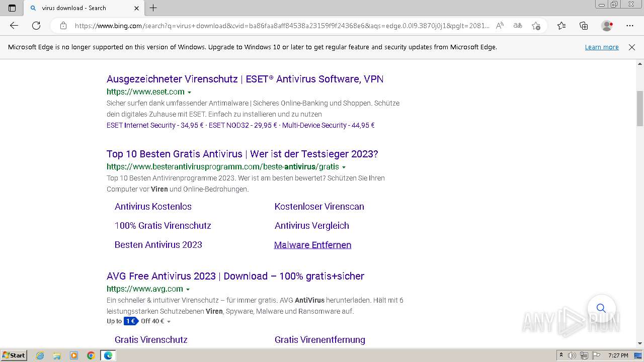Expand the besterantivirusprogramm.com URL dropdown arrow

tap(344, 167)
